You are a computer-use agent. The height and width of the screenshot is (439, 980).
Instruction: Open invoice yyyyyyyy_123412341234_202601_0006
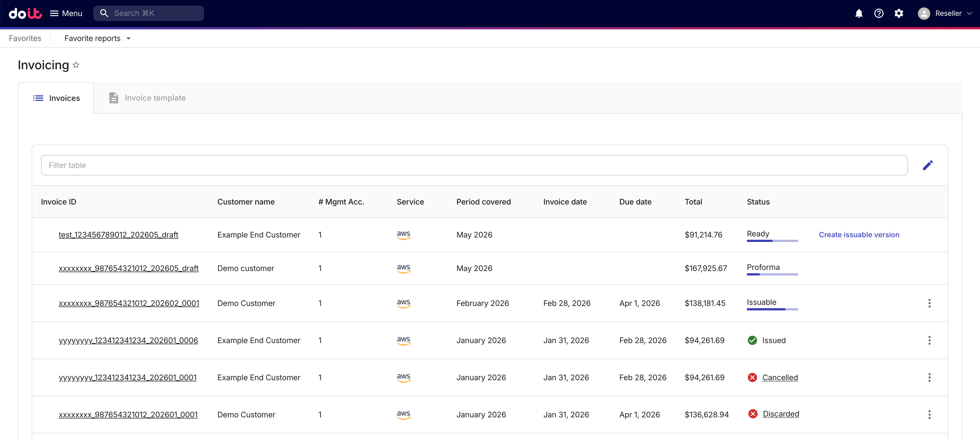click(128, 340)
